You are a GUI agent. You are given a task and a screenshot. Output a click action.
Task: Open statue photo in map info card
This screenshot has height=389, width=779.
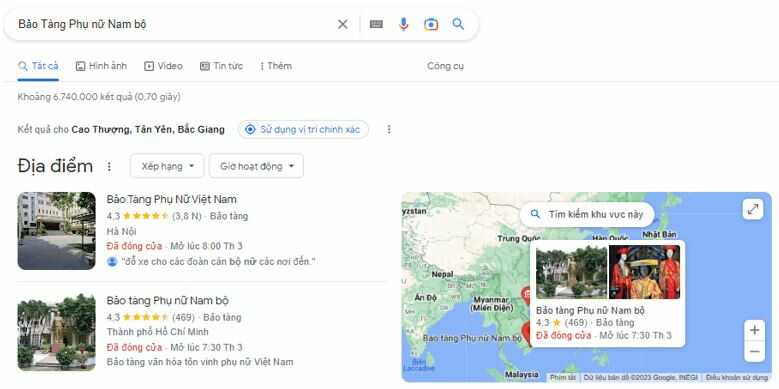(571, 272)
